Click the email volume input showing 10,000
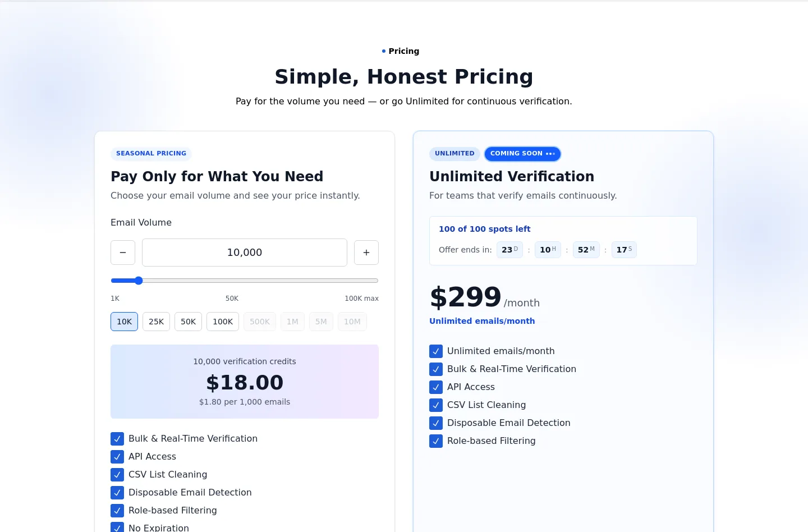This screenshot has width=808, height=532. (245, 253)
